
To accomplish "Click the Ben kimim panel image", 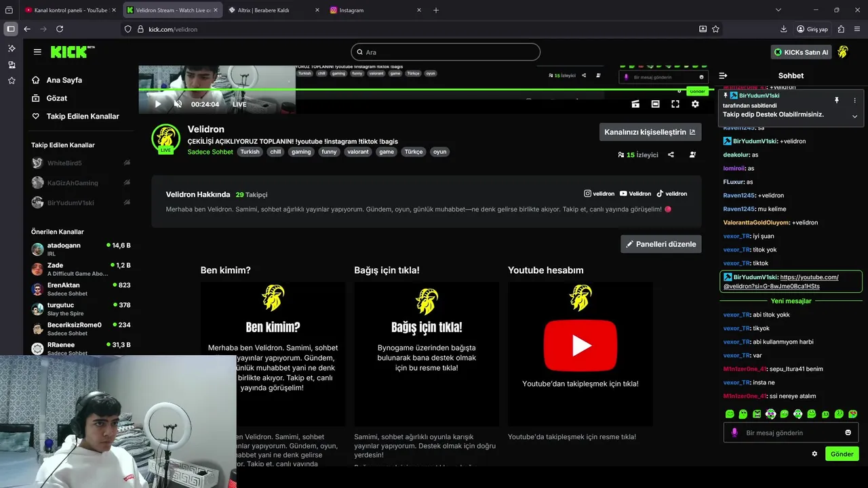I will click(x=273, y=354).
